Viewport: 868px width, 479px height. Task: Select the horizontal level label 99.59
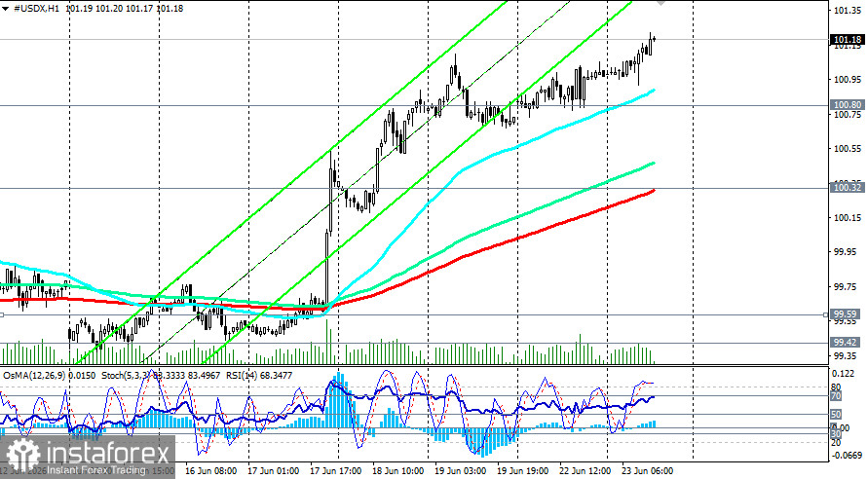(x=845, y=313)
